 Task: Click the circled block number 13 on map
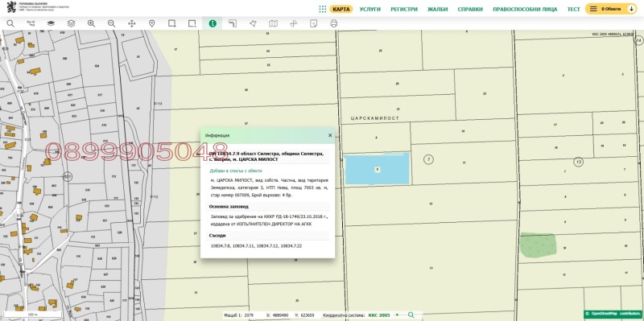click(x=578, y=162)
